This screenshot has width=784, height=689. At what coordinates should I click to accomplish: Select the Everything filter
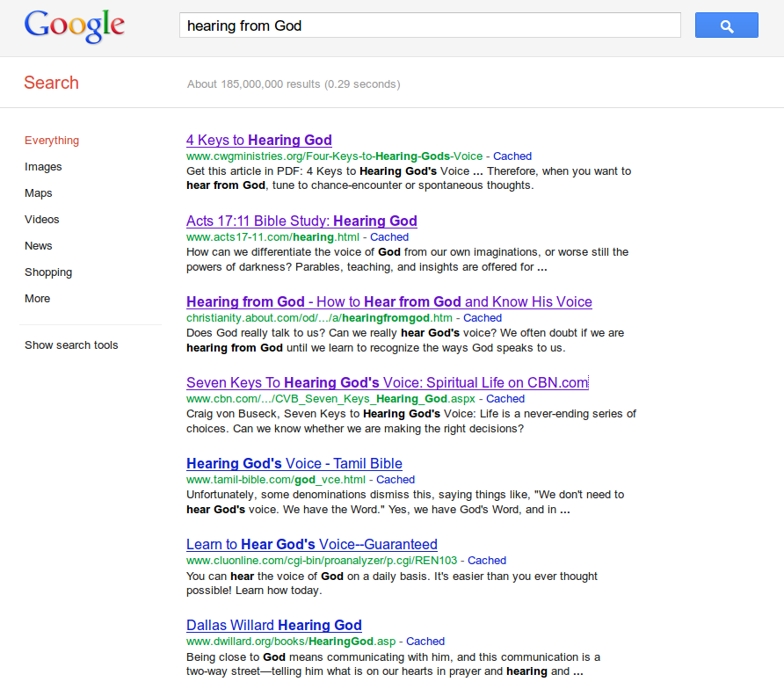pos(52,141)
